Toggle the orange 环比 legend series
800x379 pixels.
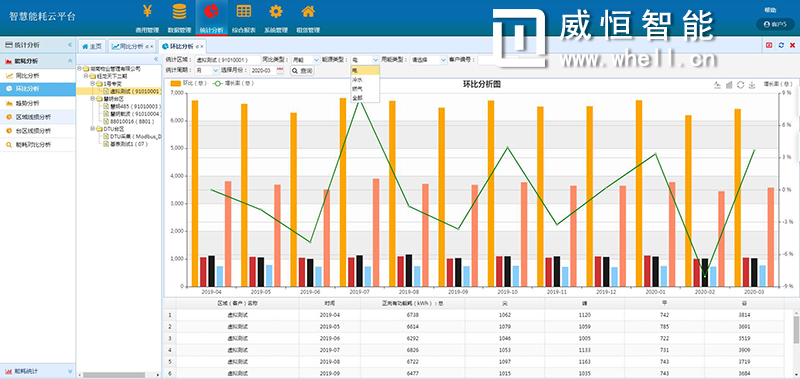click(x=189, y=83)
